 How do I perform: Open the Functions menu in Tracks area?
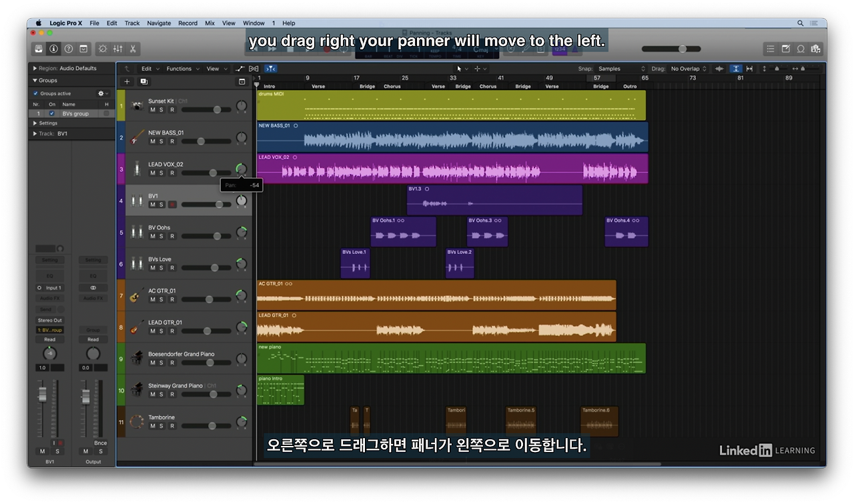pos(181,69)
